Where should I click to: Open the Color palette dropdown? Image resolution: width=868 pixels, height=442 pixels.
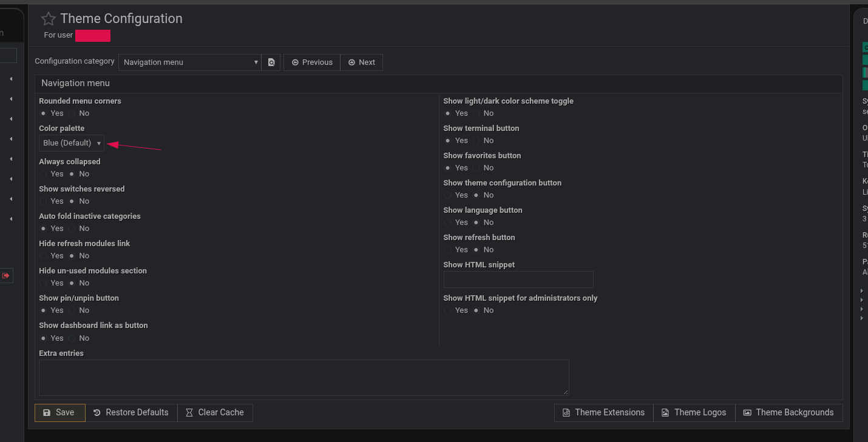72,143
